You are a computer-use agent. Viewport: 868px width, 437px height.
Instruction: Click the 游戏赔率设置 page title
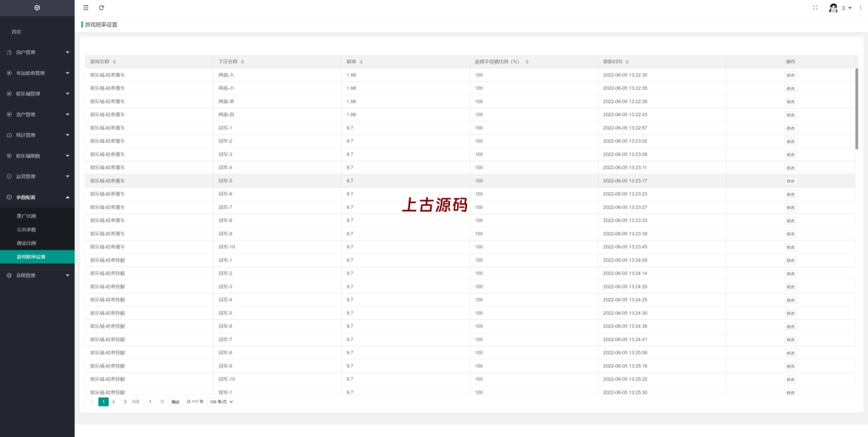pyautogui.click(x=101, y=25)
